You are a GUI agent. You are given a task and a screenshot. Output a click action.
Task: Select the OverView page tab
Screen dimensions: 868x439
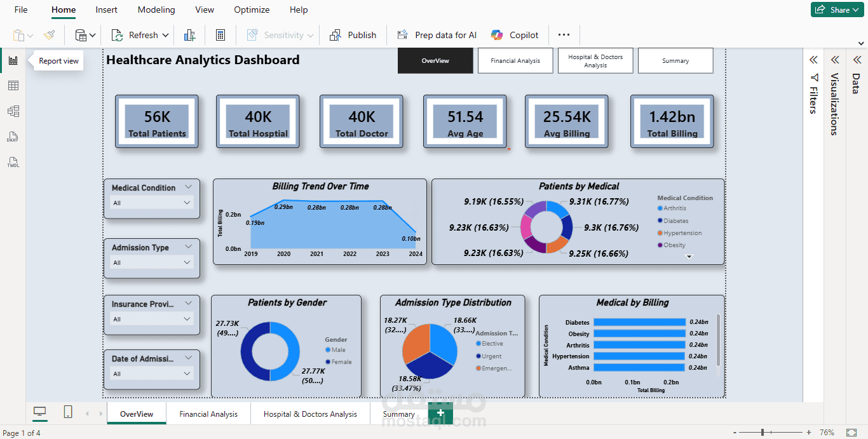tap(137, 414)
